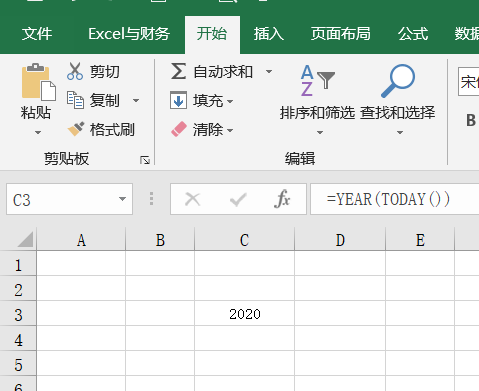Viewport: 479px width, 391px height.
Task: Click the formula bar with =YEAR(TODAY())
Action: pos(395,199)
